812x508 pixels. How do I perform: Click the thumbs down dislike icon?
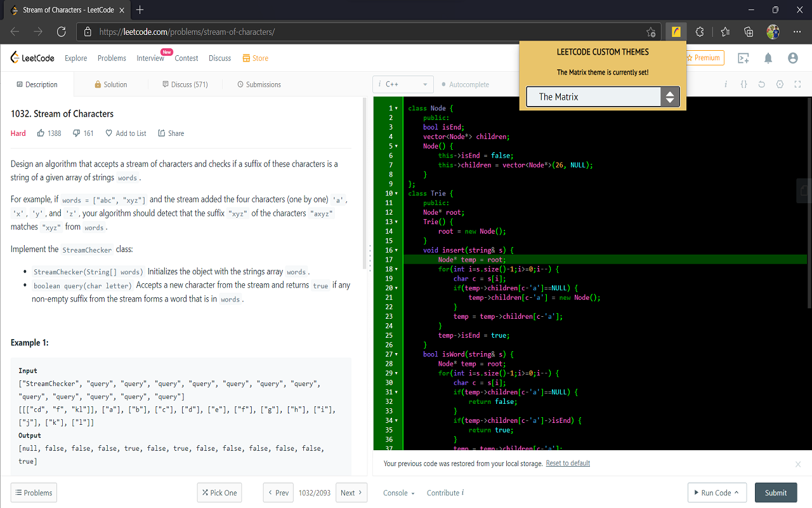click(x=77, y=133)
